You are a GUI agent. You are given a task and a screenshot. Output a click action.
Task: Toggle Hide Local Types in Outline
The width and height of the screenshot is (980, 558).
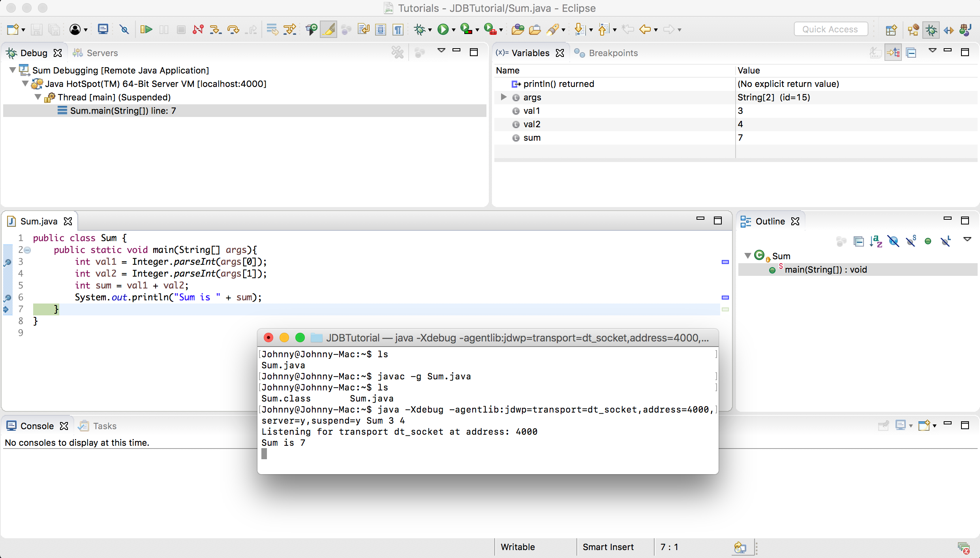point(946,241)
